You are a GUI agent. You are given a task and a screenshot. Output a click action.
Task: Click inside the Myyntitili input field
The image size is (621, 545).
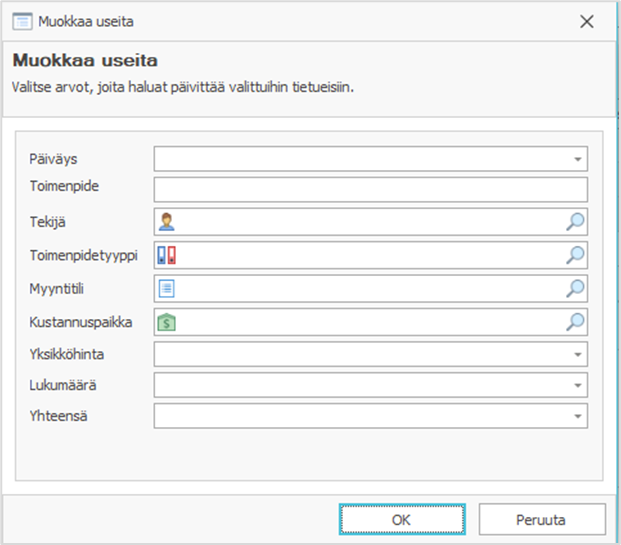[x=370, y=289]
